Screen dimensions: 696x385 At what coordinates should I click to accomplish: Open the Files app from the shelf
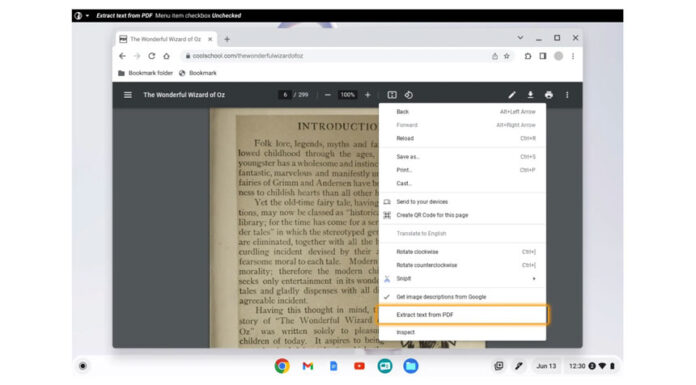[411, 366]
